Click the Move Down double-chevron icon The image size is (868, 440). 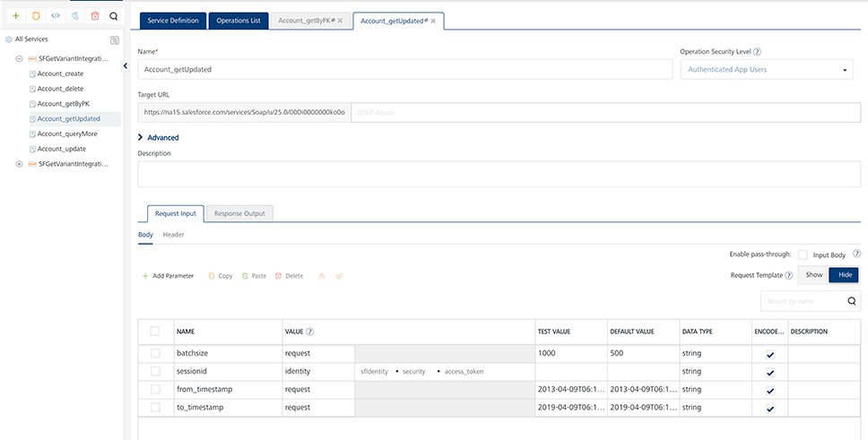339,276
